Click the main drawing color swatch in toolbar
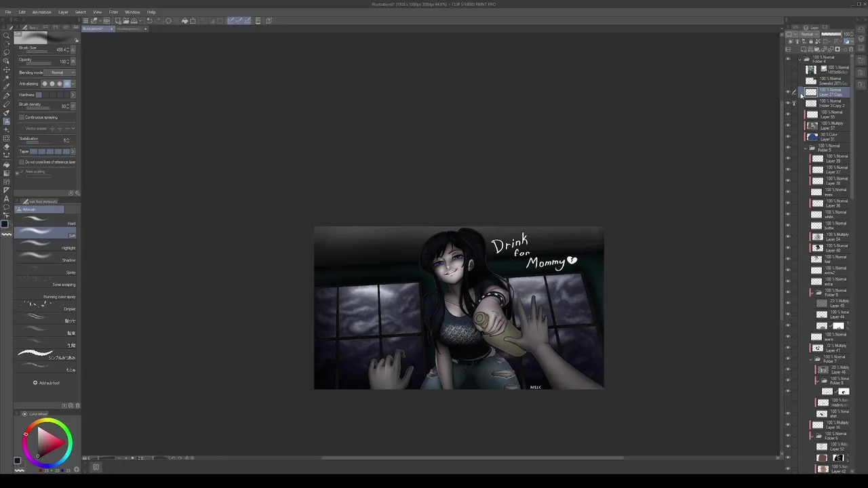This screenshot has width=868, height=488. coord(4,224)
